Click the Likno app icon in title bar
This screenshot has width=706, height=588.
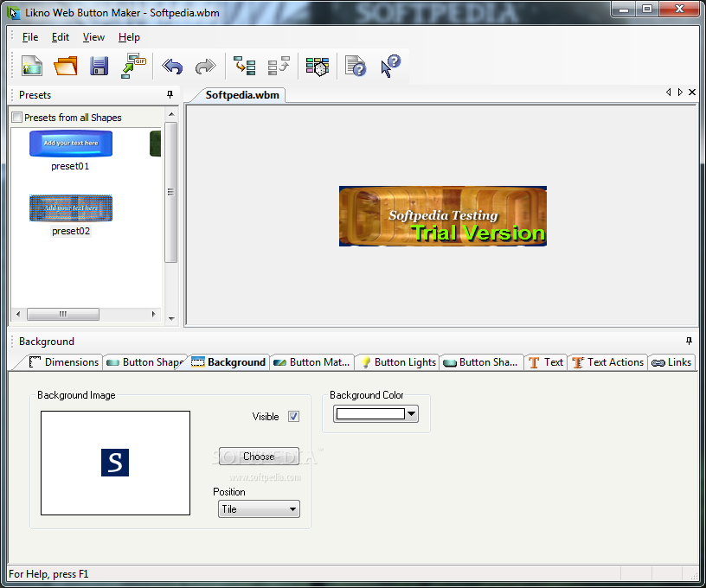click(14, 13)
